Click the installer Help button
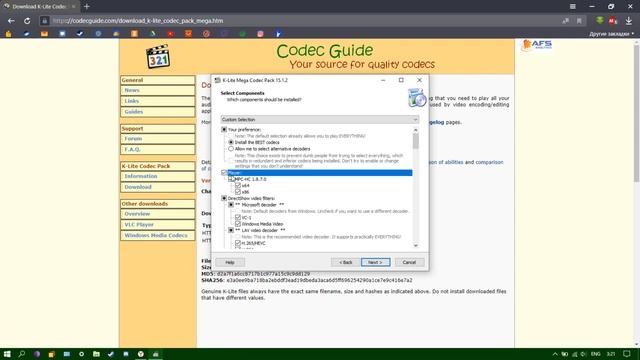The image size is (640, 360). click(230, 262)
